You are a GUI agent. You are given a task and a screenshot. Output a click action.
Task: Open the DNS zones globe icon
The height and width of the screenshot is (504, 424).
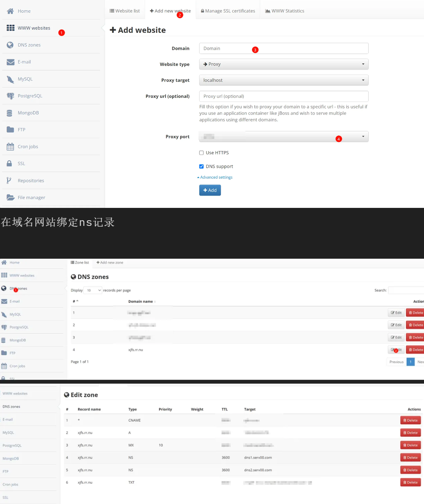click(10, 45)
